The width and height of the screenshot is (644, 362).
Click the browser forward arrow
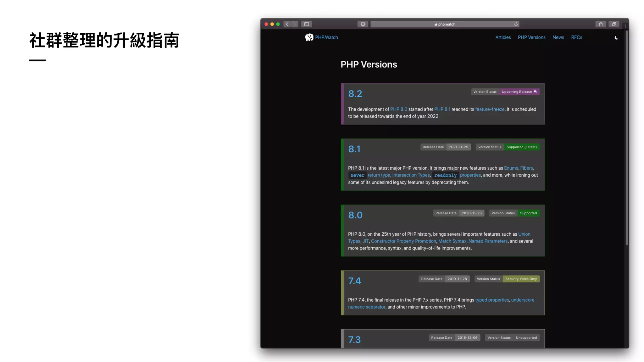click(295, 24)
